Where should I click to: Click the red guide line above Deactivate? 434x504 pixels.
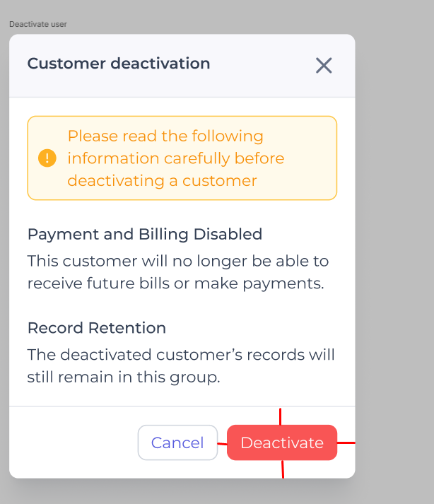pos(281,416)
